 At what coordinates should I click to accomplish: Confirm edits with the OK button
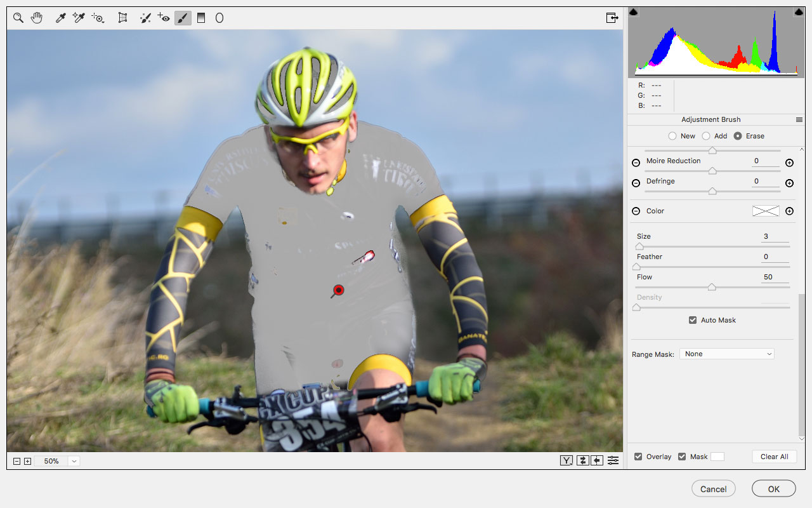tap(773, 488)
